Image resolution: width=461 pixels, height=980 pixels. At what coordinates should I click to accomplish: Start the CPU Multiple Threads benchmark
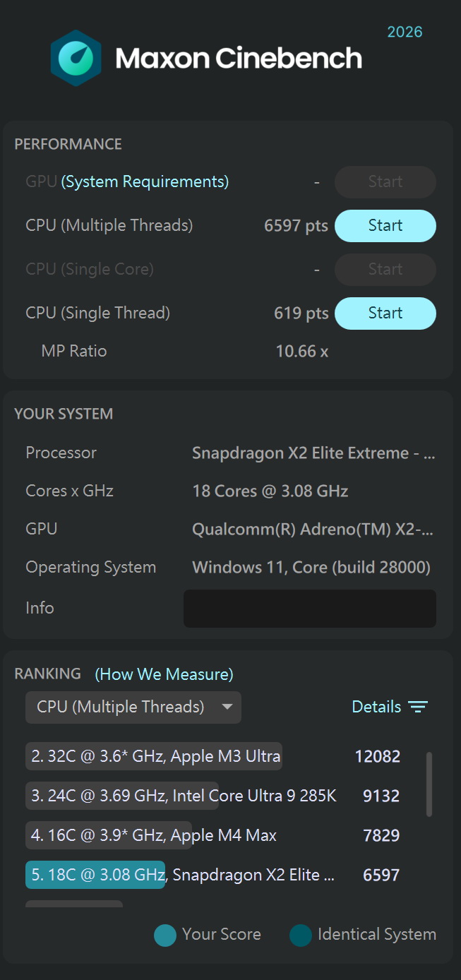pos(385,226)
